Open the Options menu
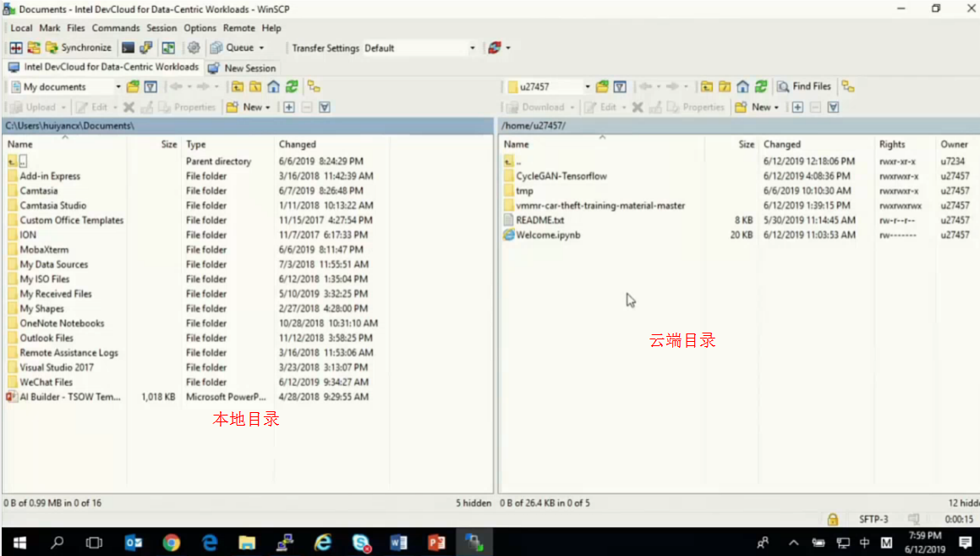 (200, 28)
